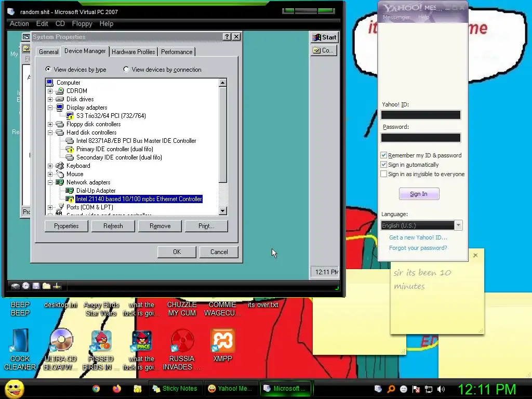Click the device tree vertical scrollbar thumb
The width and height of the screenshot is (532, 399).
222,135
